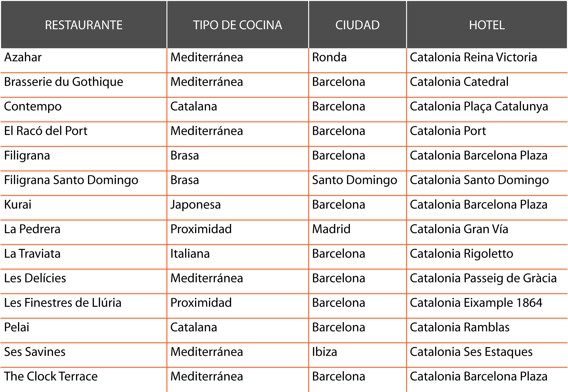The width and height of the screenshot is (568, 392).
Task: Click the RESTAURANTE column header
Action: (83, 25)
